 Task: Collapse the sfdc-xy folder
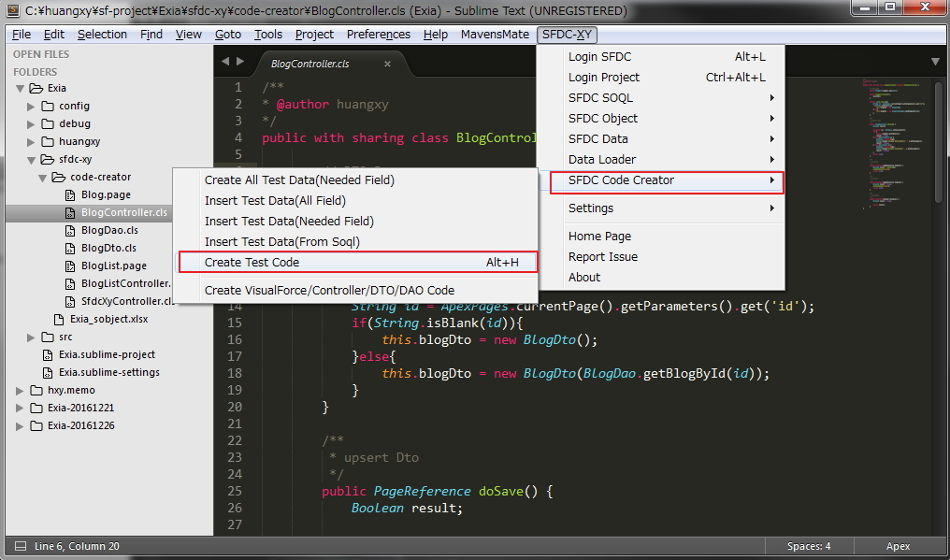coord(31,159)
